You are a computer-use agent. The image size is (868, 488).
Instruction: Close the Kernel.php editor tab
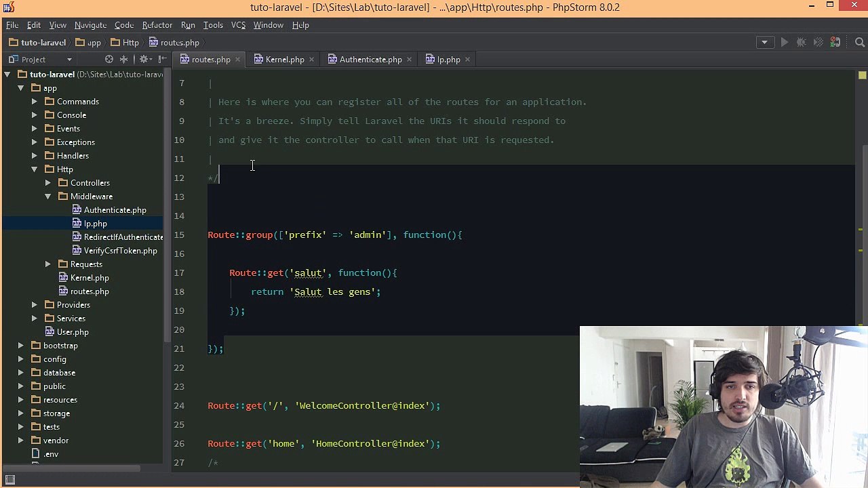tap(311, 60)
